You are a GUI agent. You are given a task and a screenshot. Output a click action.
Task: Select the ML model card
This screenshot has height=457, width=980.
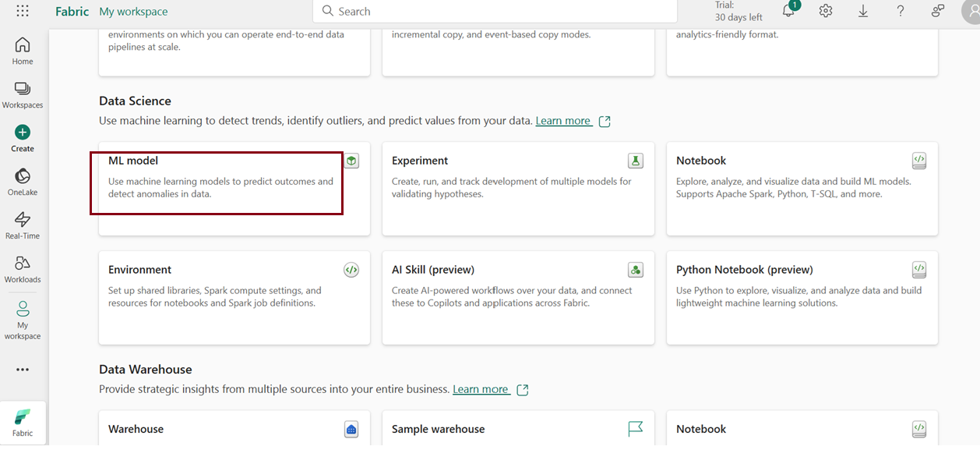click(x=234, y=188)
